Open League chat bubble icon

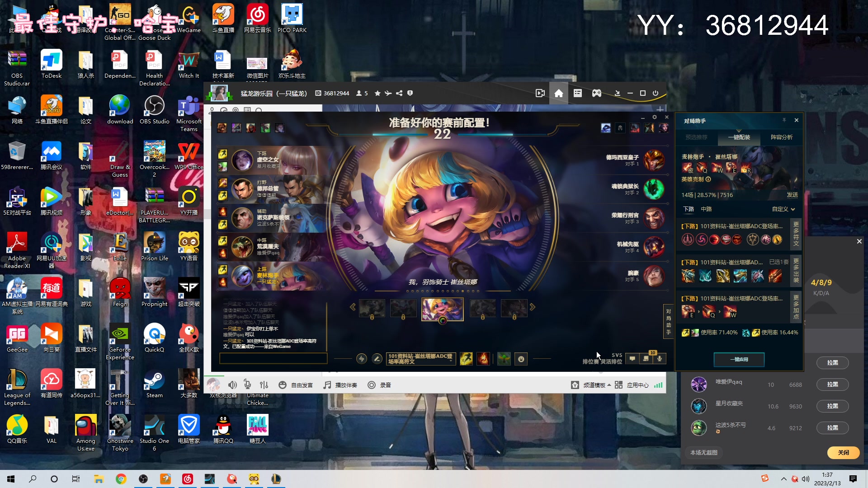click(632, 359)
